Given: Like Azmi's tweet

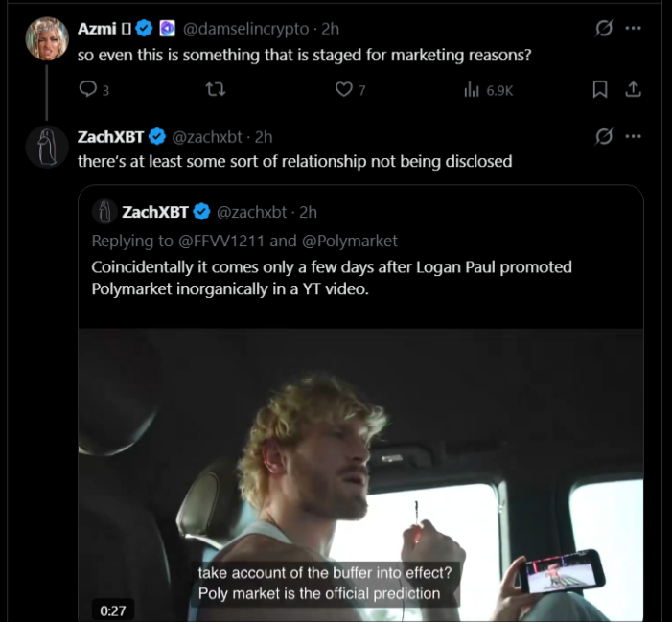Looking at the screenshot, I should 343,89.
